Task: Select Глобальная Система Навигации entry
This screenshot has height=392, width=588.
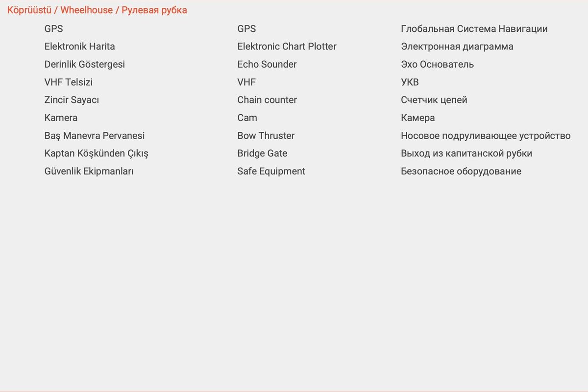Action: click(x=474, y=29)
